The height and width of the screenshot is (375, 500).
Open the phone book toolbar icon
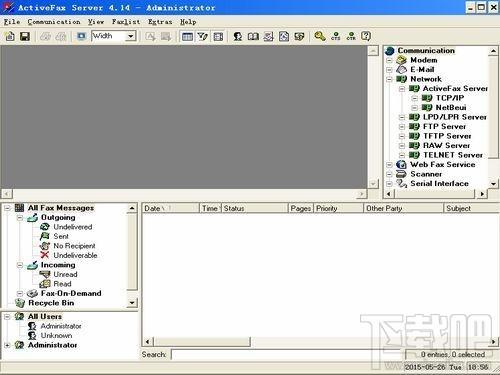pos(253,36)
